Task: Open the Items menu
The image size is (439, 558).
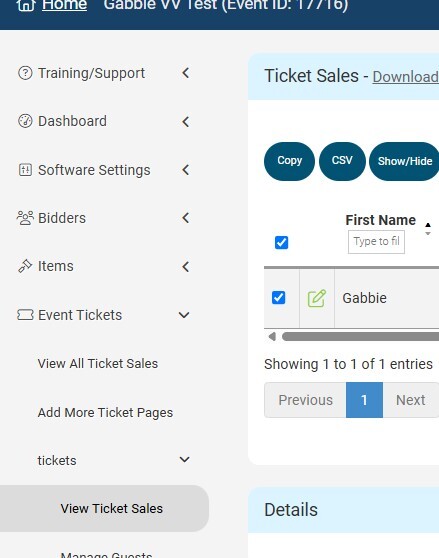Action: pyautogui.click(x=55, y=266)
